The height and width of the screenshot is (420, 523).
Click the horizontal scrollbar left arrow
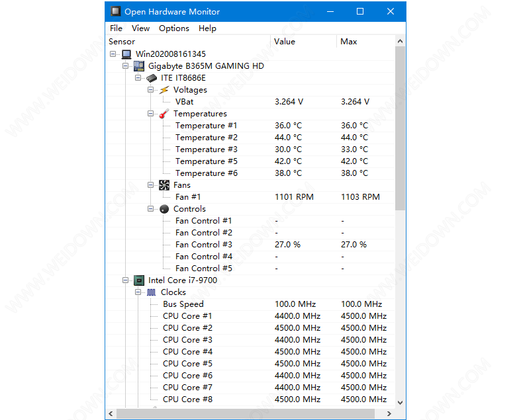(x=111, y=414)
